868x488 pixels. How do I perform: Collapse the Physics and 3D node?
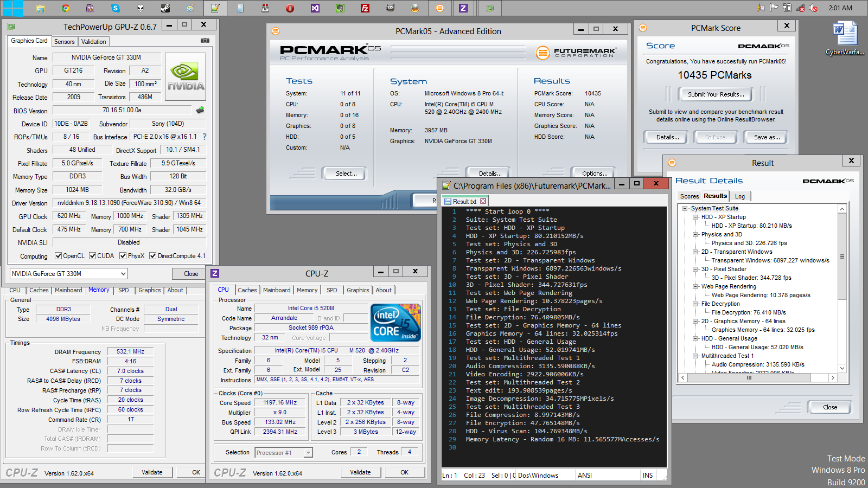pyautogui.click(x=695, y=234)
